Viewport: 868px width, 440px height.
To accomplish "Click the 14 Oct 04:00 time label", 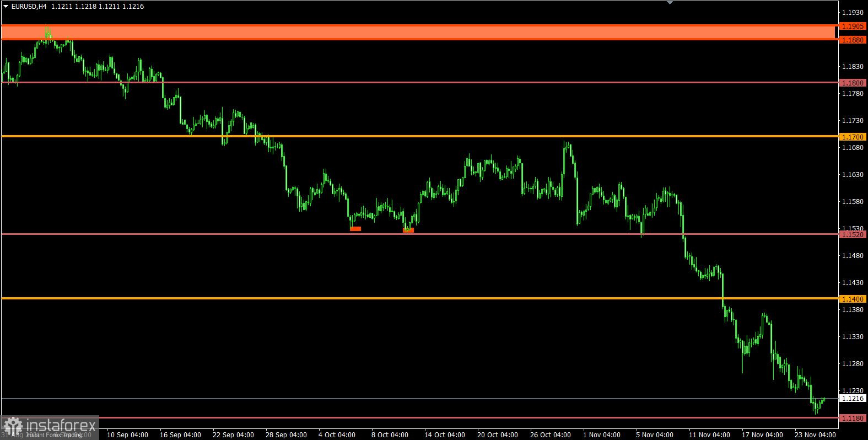I will [445, 434].
